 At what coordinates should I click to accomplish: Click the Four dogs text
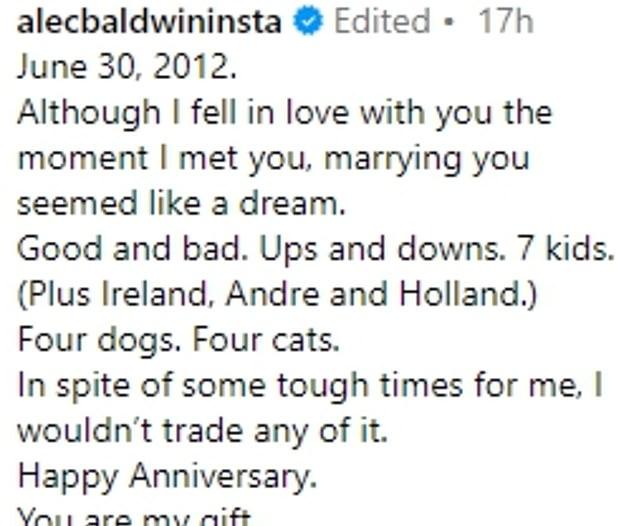99,340
